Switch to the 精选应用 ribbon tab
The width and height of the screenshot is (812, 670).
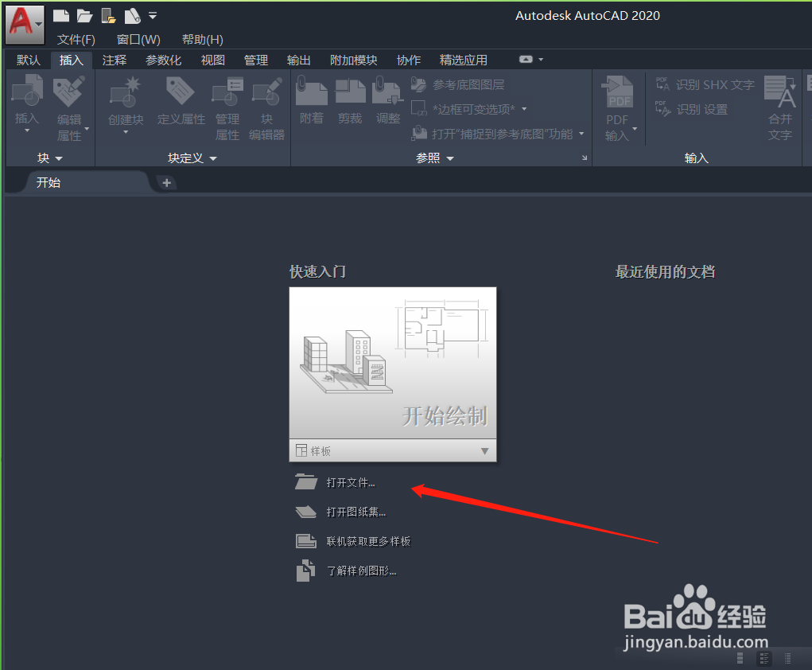pos(464,60)
